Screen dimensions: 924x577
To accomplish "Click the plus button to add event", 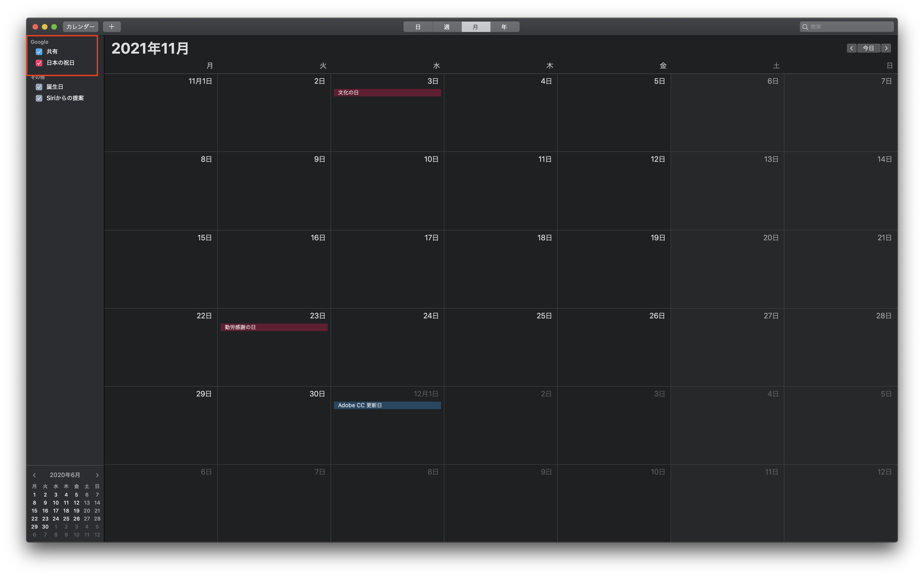I will (111, 27).
